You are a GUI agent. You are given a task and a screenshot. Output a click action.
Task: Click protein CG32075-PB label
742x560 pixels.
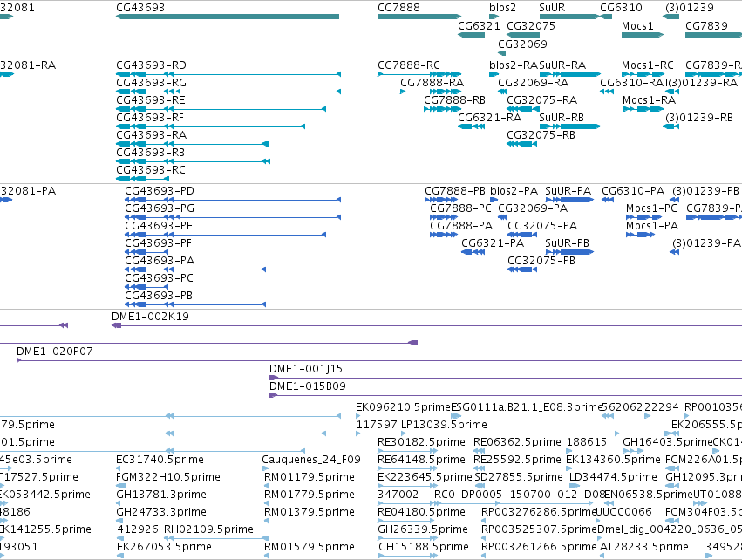pyautogui.click(x=541, y=261)
